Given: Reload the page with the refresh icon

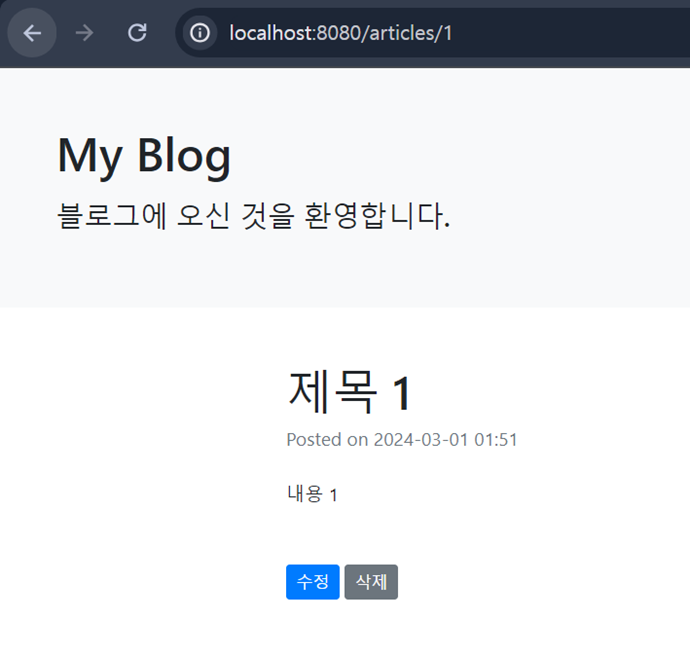Looking at the screenshot, I should tap(137, 33).
